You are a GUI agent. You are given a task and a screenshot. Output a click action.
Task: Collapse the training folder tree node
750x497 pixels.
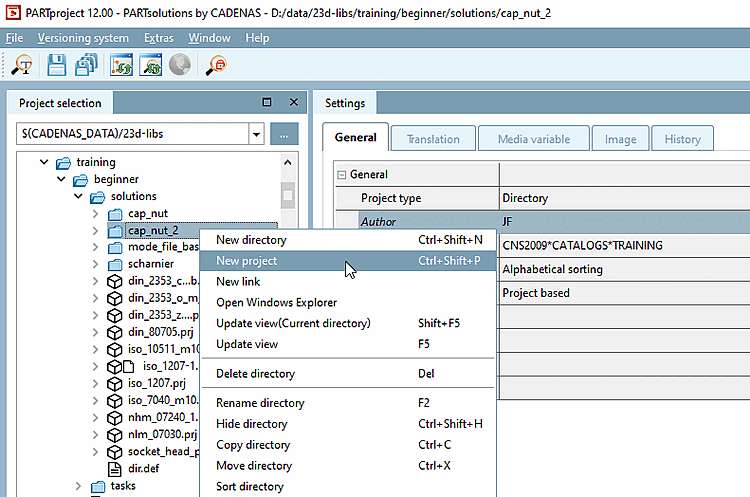[43, 162]
